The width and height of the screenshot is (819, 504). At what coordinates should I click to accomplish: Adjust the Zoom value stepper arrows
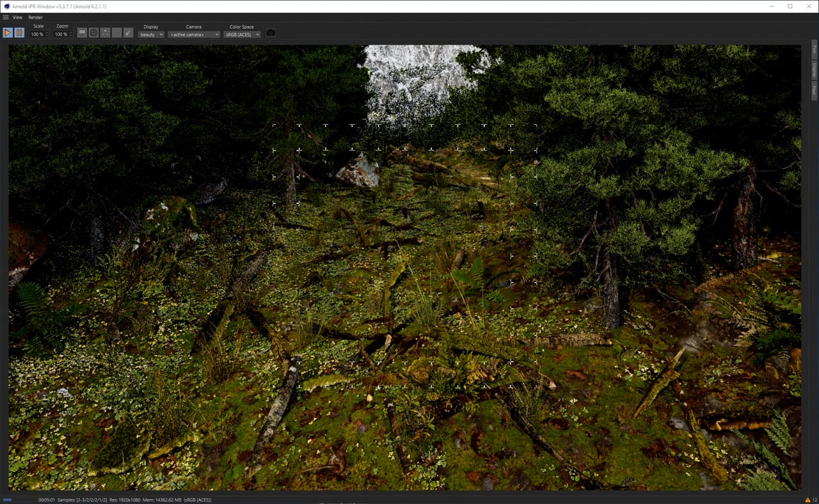(x=70, y=35)
